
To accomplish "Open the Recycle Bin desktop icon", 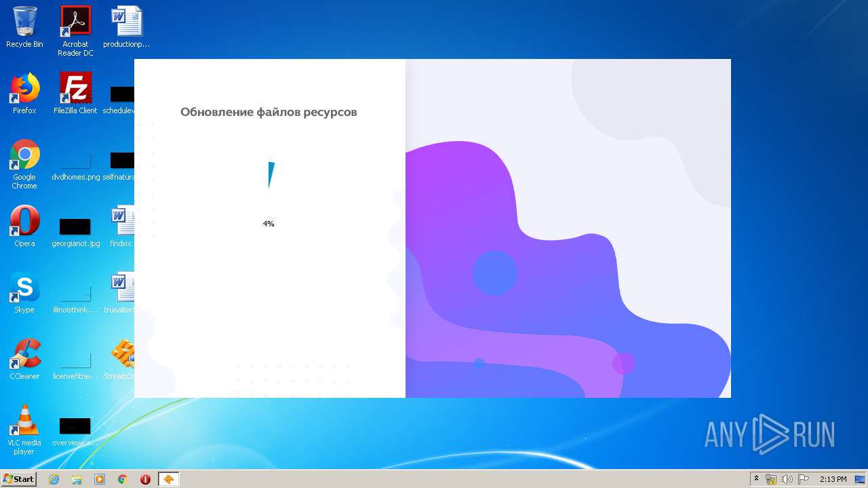I will (x=24, y=28).
